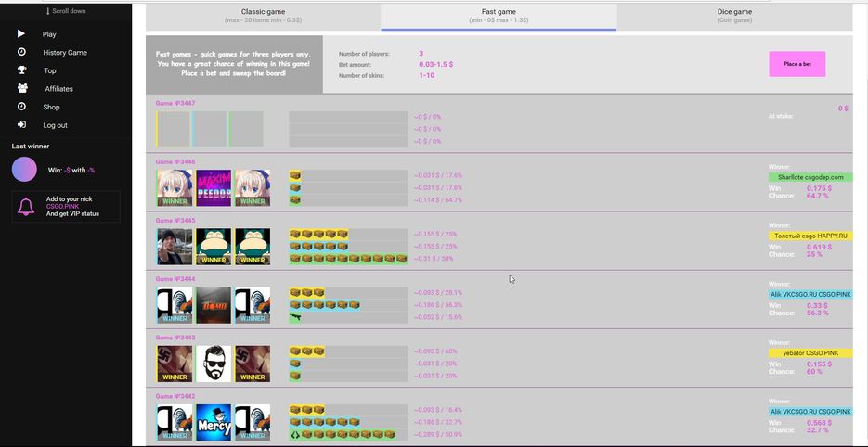868x447 pixels.
Task: Click the ~0.093 $ / 60% stake text
Action: pos(435,351)
